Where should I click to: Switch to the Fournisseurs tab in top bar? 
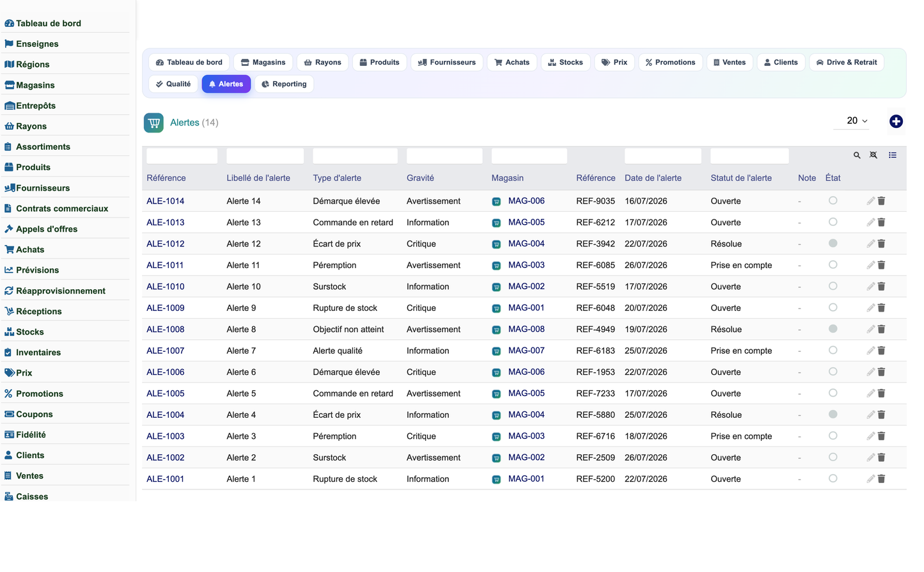click(447, 62)
